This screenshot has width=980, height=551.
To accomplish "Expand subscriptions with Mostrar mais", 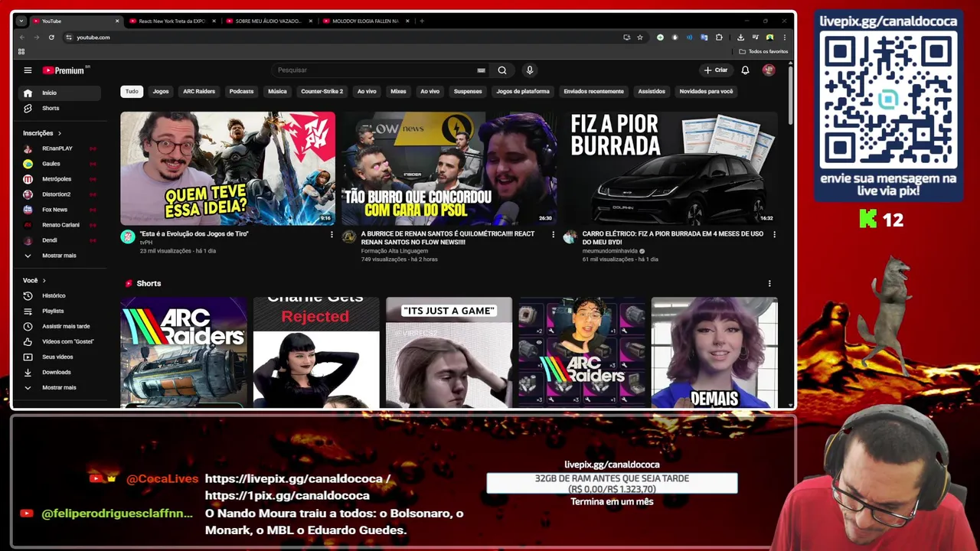I will coord(60,256).
